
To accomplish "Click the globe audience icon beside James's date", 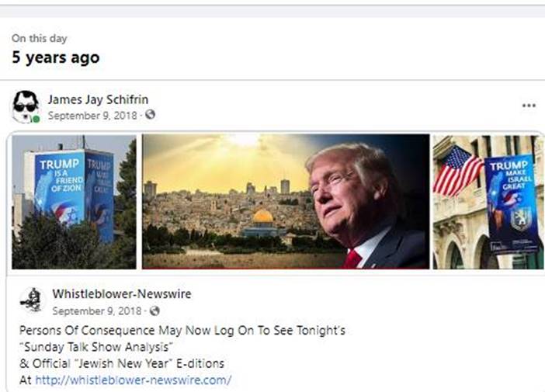I will 150,114.
